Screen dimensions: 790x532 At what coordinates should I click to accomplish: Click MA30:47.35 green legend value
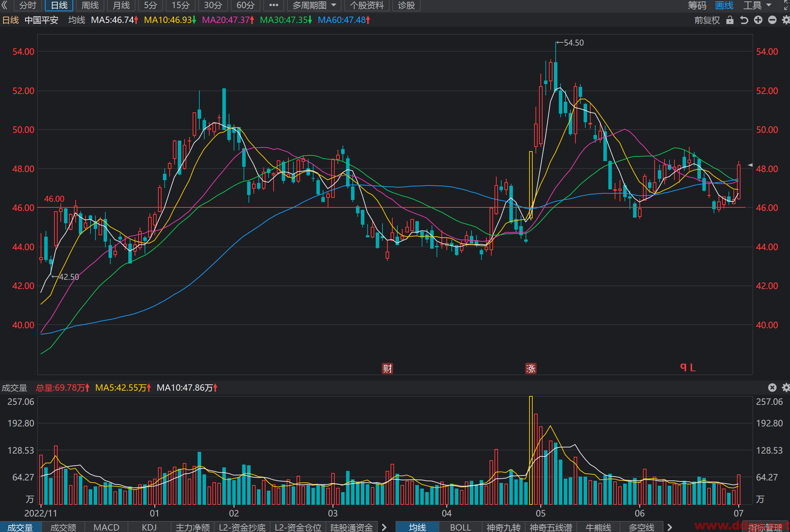(286, 20)
